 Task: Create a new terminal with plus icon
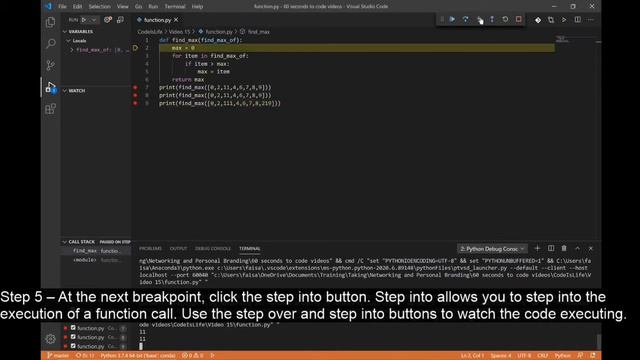(537, 248)
